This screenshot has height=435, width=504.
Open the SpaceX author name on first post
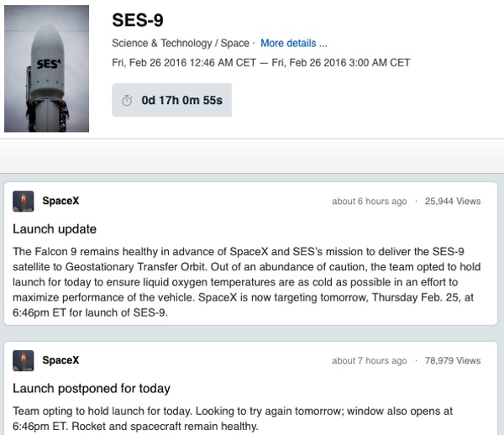tap(60, 201)
